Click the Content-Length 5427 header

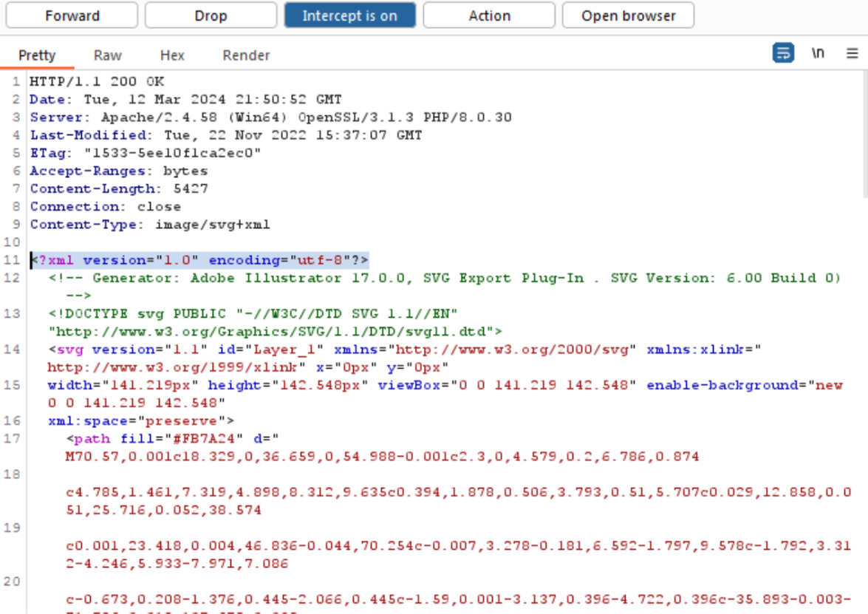pyautogui.click(x=119, y=189)
